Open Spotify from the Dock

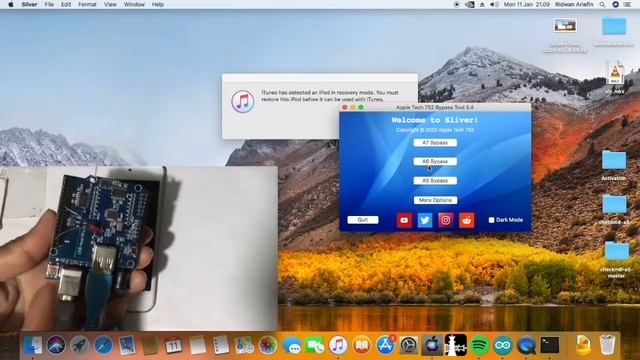(480, 345)
